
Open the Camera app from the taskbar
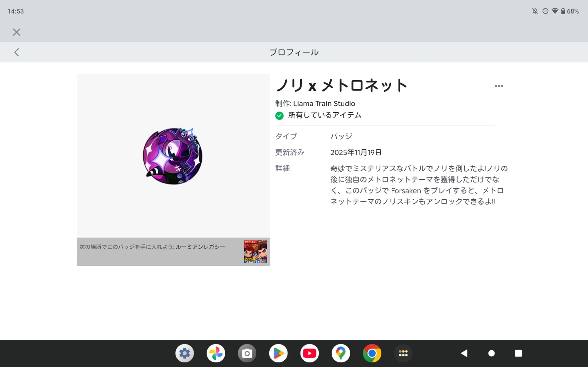point(247,353)
